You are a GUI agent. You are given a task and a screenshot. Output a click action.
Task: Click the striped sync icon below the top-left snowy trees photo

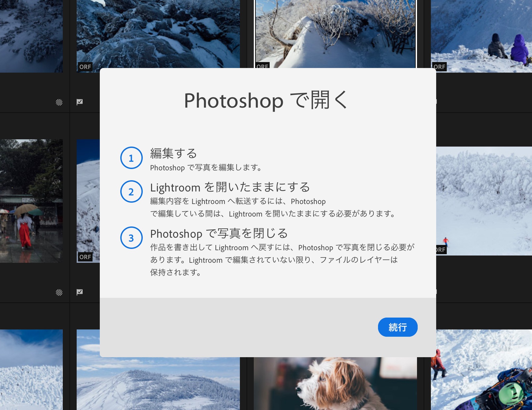tap(59, 102)
